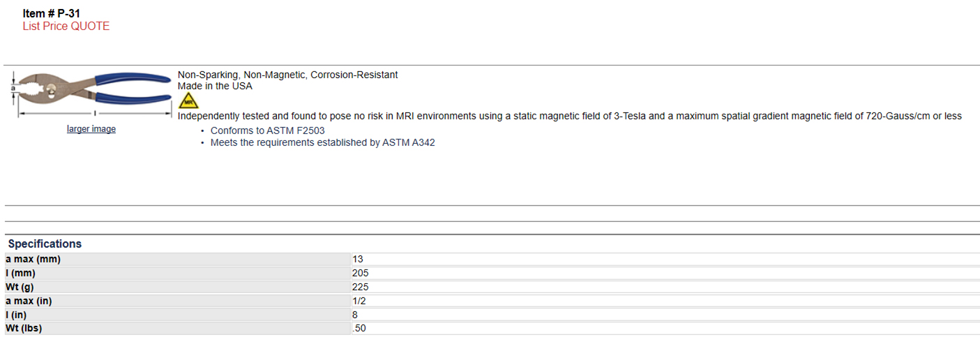Select the a max (in) row label
This screenshot has width=980, height=351.
(x=177, y=301)
